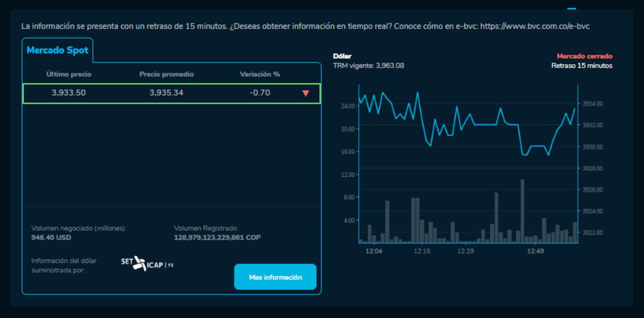The image size is (644, 318).
Task: Select the 3,935.34 average price value
Action: (167, 93)
